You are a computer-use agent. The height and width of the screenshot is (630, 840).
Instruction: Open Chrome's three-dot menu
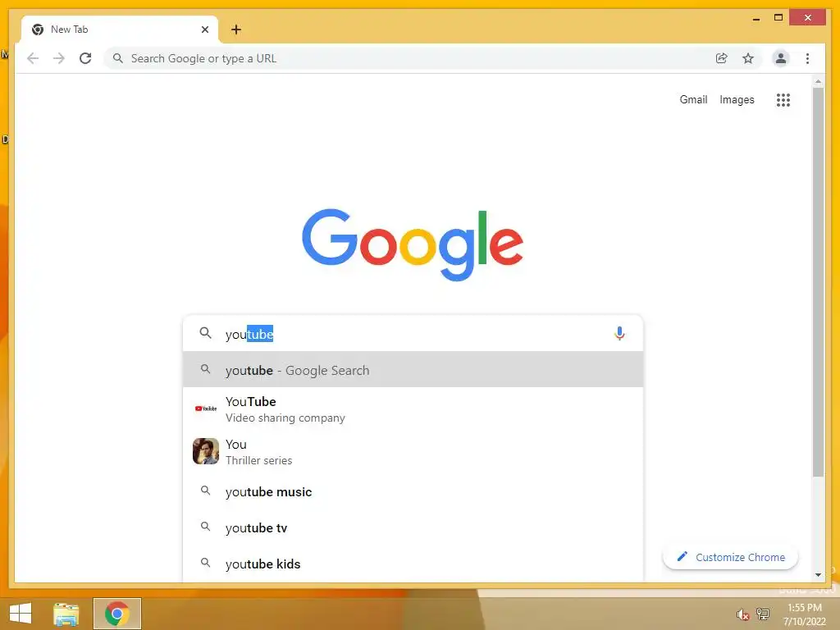tap(807, 58)
